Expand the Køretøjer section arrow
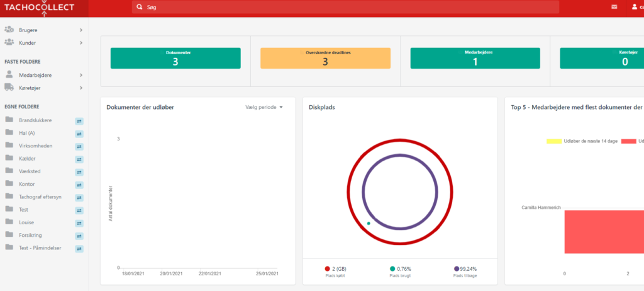This screenshot has width=644, height=291. point(81,88)
